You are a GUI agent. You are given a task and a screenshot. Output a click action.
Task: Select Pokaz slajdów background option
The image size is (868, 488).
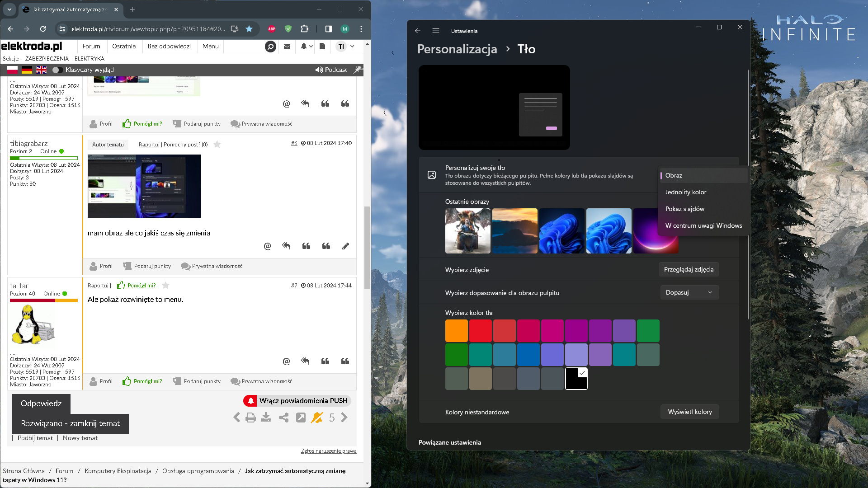[703, 209]
